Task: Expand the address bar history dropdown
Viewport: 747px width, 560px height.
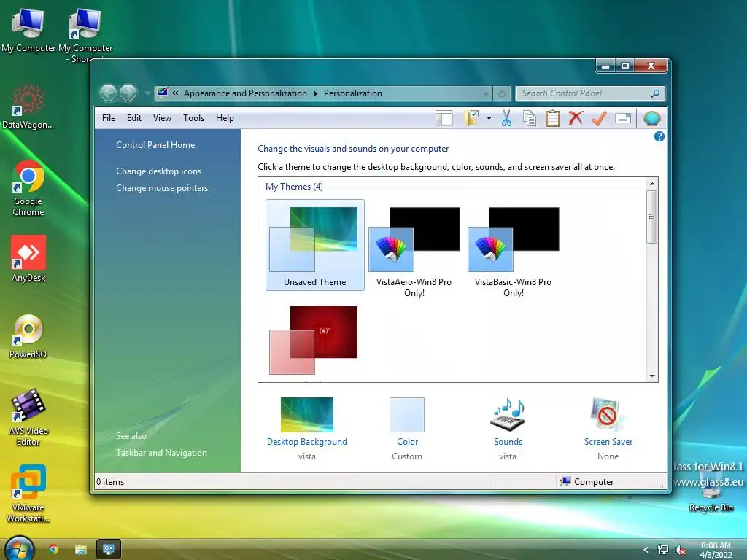Action: click(x=486, y=93)
